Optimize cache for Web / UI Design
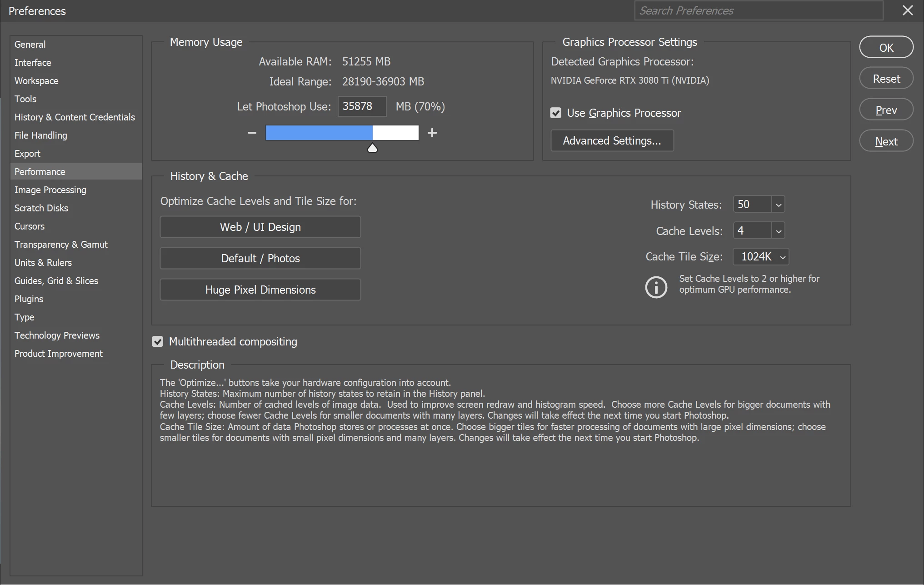 260,227
